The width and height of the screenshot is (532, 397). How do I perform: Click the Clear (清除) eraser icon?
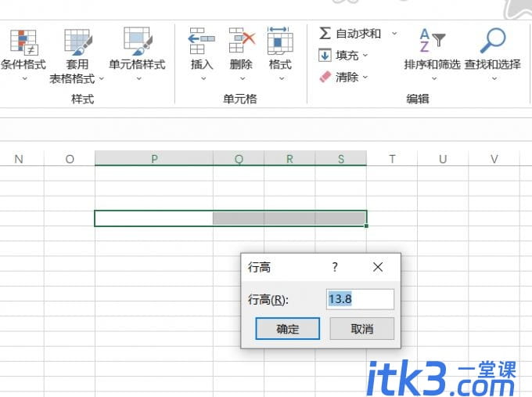tap(325, 77)
